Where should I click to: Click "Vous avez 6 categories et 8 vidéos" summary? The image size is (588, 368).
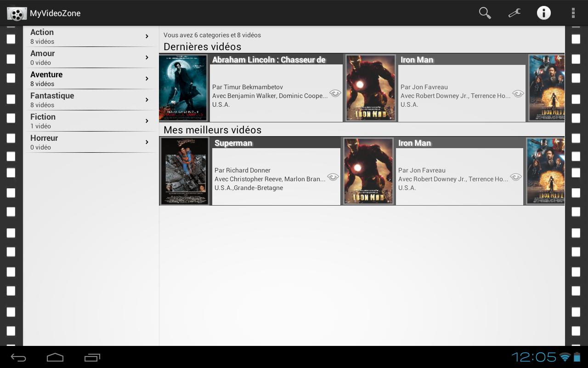click(212, 35)
